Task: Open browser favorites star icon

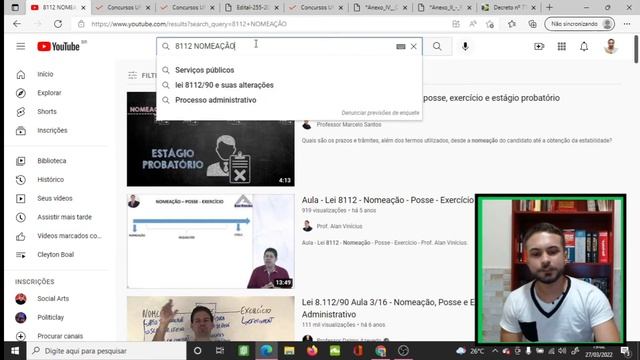Action: [512, 24]
